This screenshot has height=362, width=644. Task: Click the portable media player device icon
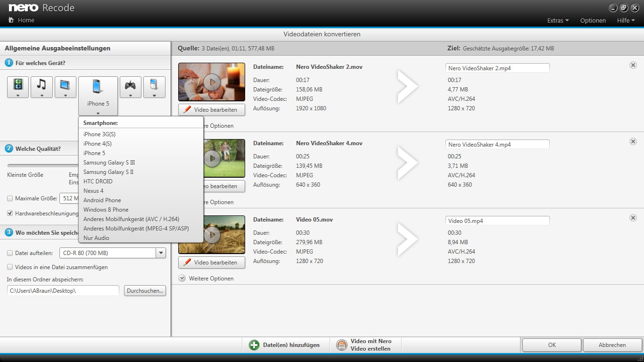[154, 85]
